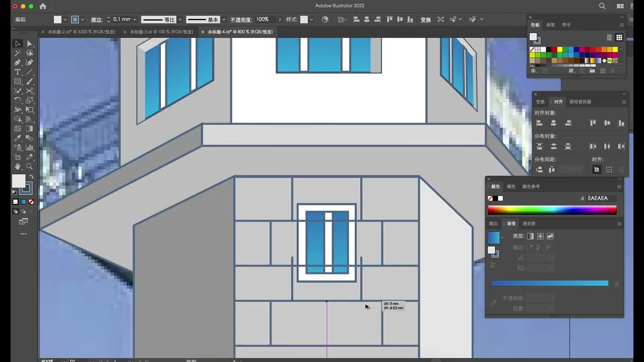Open the Gradient panel options menu
This screenshot has height=362, width=644.
click(619, 224)
